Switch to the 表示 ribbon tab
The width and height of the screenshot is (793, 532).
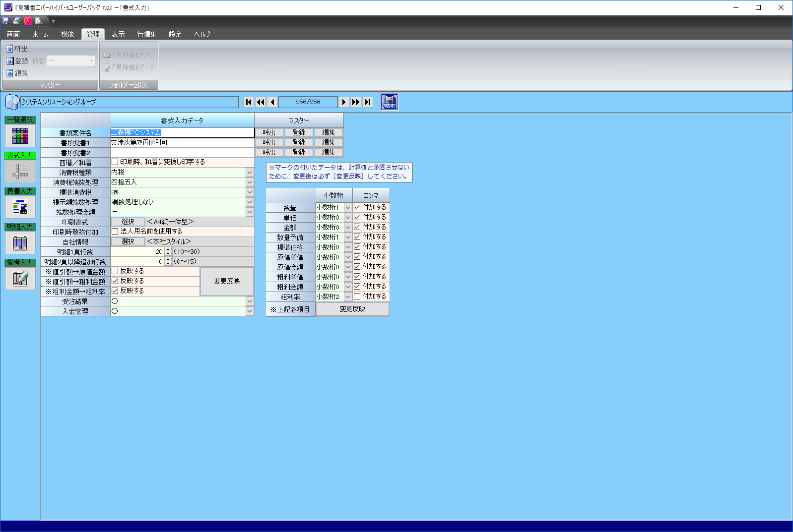click(x=118, y=34)
